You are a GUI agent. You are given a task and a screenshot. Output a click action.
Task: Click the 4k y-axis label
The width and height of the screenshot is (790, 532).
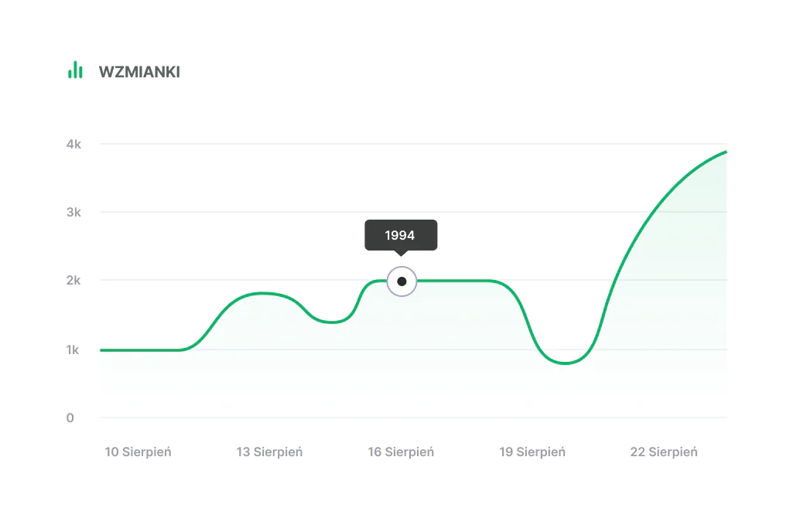coord(74,144)
